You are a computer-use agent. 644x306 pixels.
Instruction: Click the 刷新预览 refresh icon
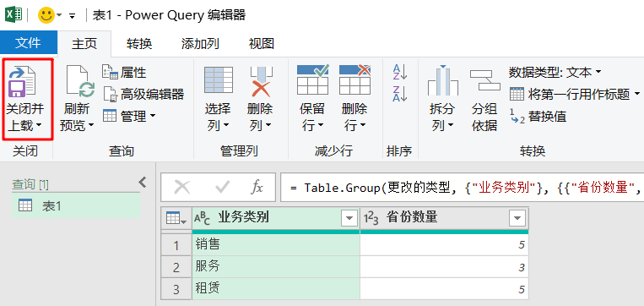click(x=80, y=82)
